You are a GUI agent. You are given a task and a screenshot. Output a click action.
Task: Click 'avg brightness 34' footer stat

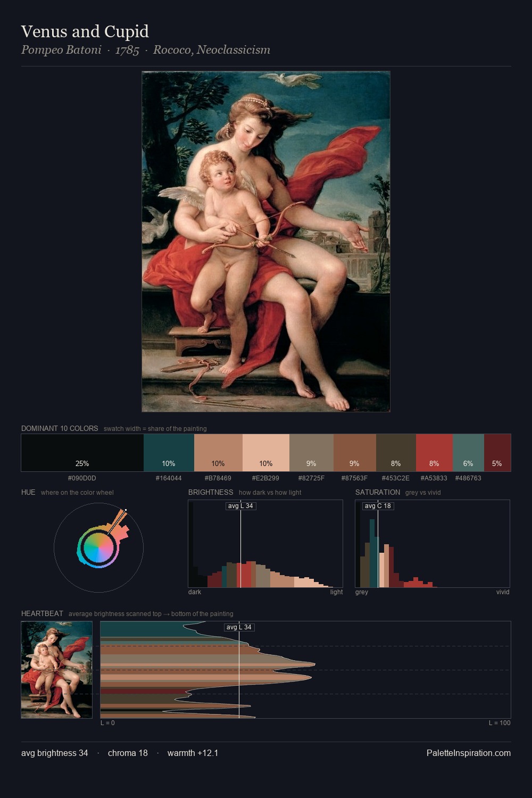[55, 753]
